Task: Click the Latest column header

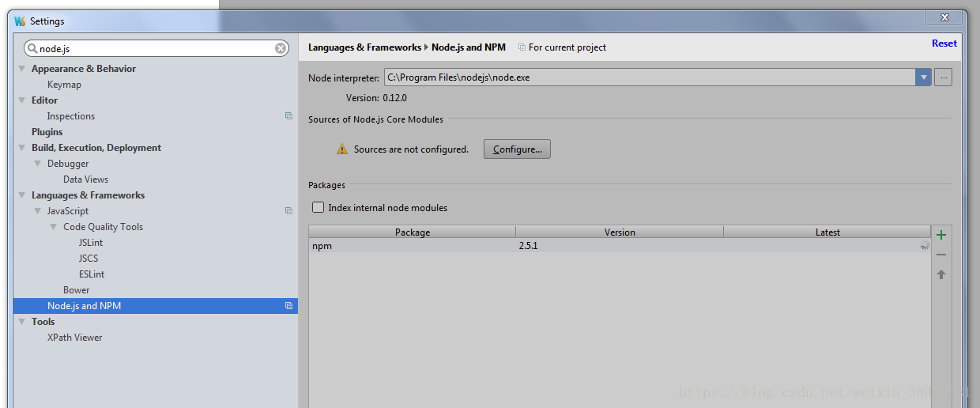Action: click(x=827, y=232)
